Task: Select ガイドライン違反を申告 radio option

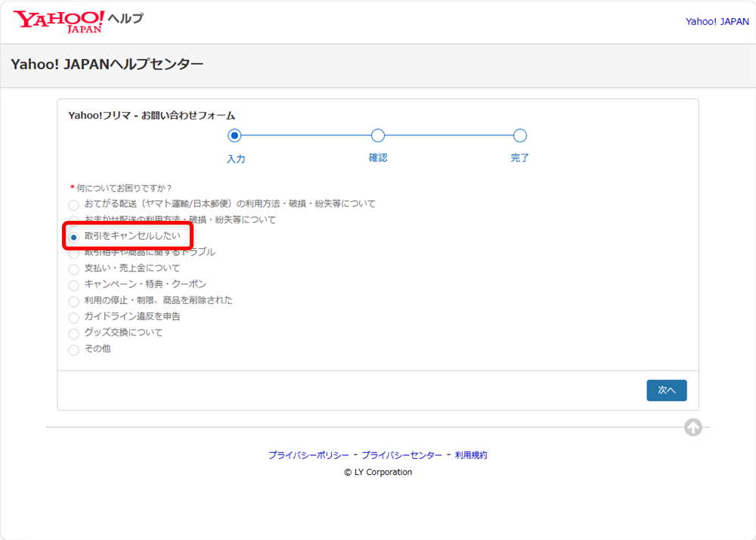Action: coord(74,318)
